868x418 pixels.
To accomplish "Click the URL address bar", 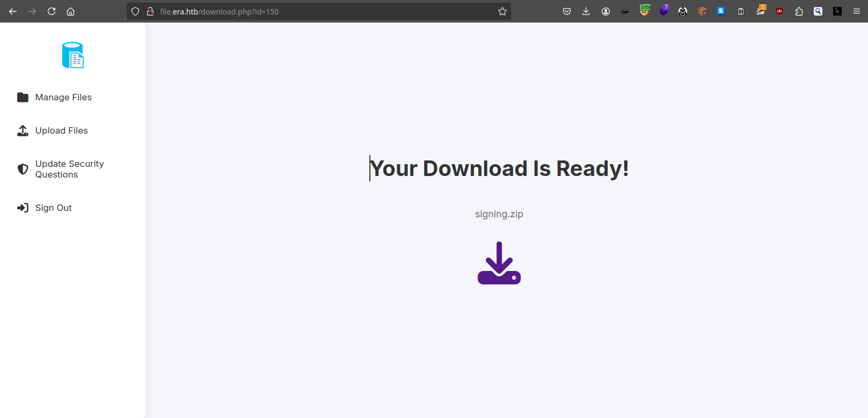I will click(x=322, y=11).
